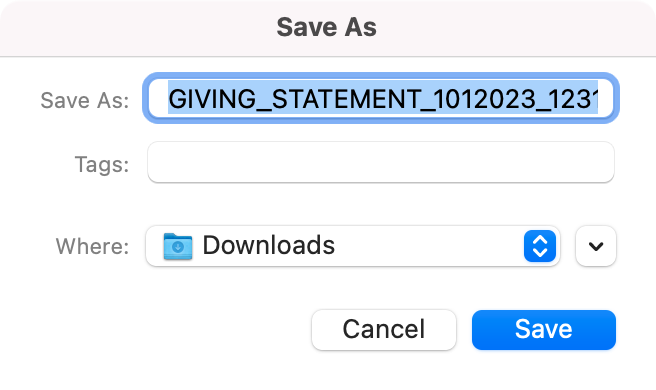Image resolution: width=656 pixels, height=390 pixels.
Task: Save the file to Downloads
Action: pyautogui.click(x=544, y=330)
